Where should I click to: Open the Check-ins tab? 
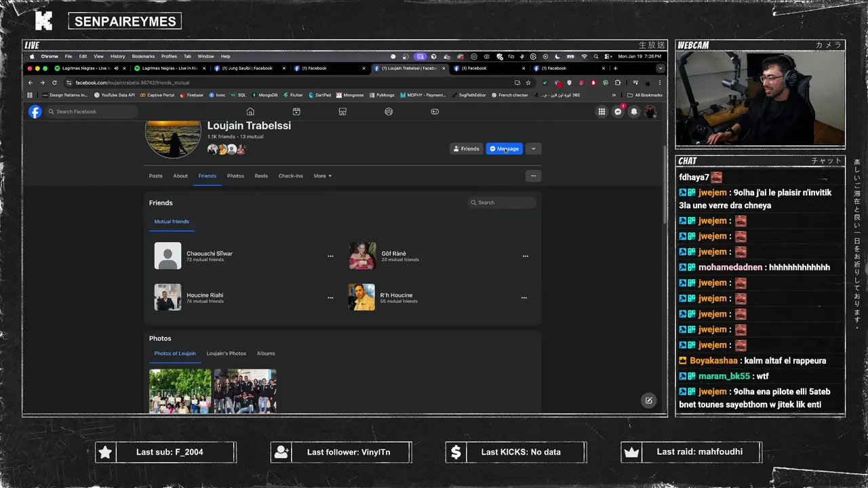[290, 176]
